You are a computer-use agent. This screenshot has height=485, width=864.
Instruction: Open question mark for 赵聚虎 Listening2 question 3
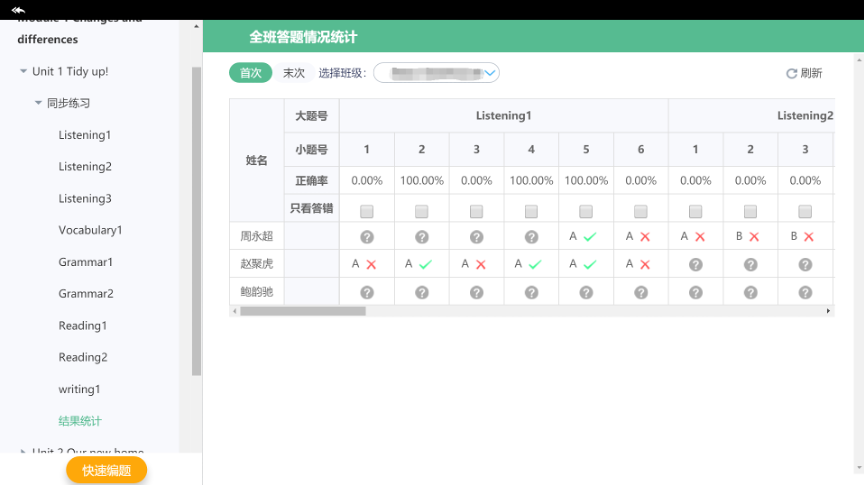[805, 265]
